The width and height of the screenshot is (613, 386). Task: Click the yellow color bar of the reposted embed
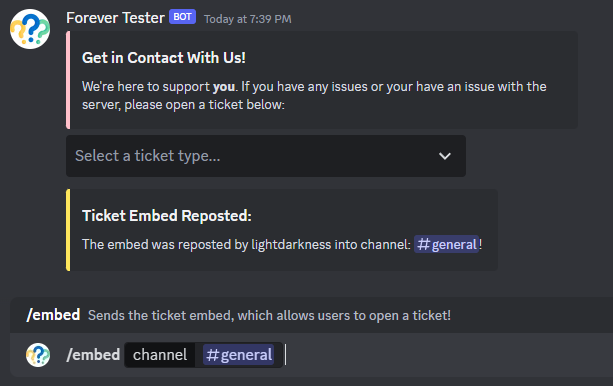tap(68, 230)
